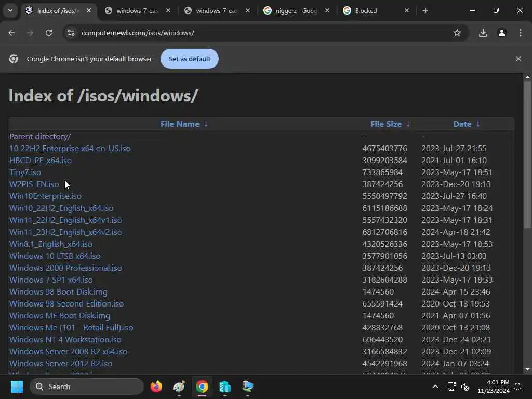Image resolution: width=532 pixels, height=399 pixels.
Task: Download Windows 2000 Professional.iso
Action: [65, 268]
